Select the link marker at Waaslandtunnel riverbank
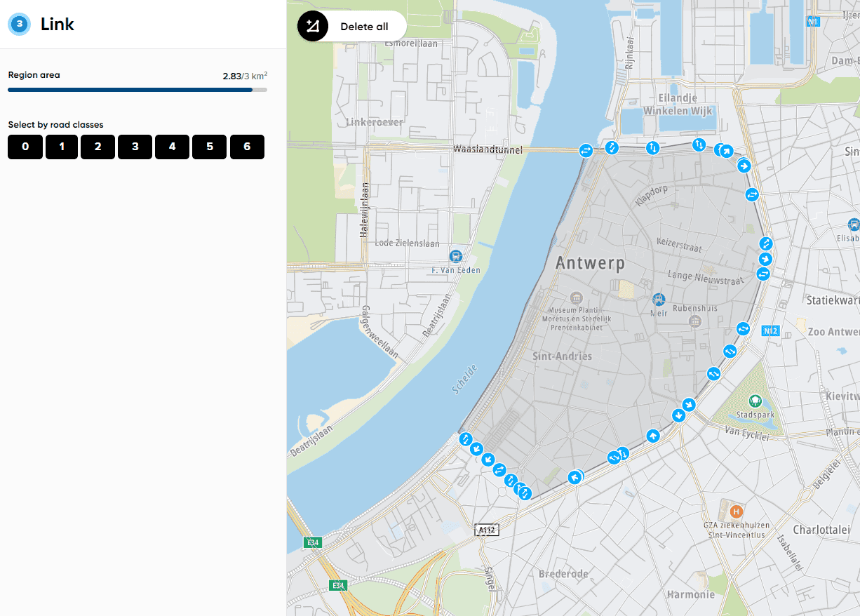 click(x=586, y=150)
